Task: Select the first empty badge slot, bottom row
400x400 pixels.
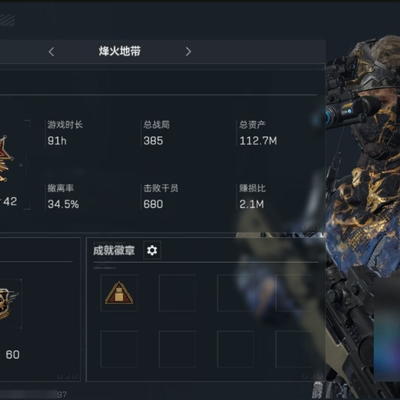Action: point(119,349)
